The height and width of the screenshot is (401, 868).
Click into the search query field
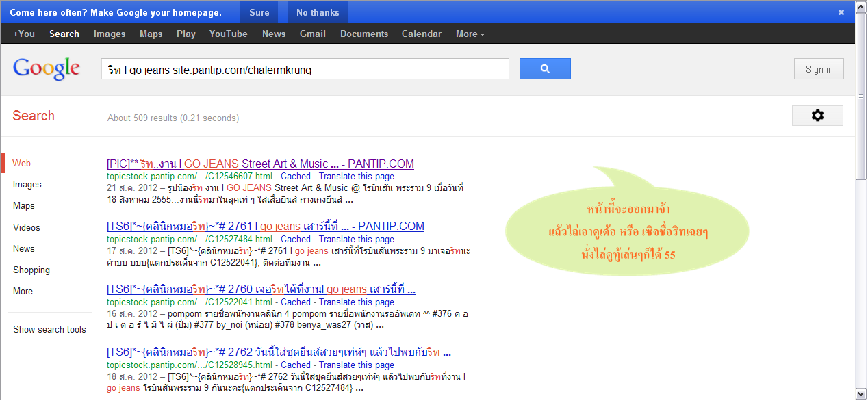305,69
